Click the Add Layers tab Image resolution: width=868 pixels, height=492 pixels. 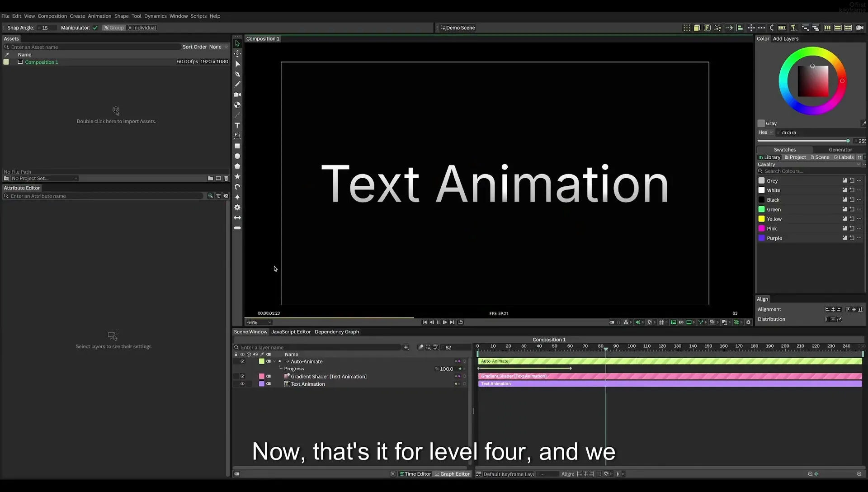pyautogui.click(x=786, y=39)
